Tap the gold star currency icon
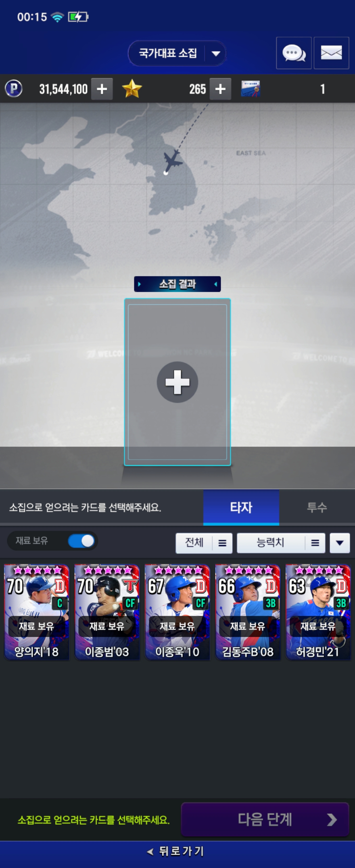The width and height of the screenshot is (355, 868). coord(132,89)
